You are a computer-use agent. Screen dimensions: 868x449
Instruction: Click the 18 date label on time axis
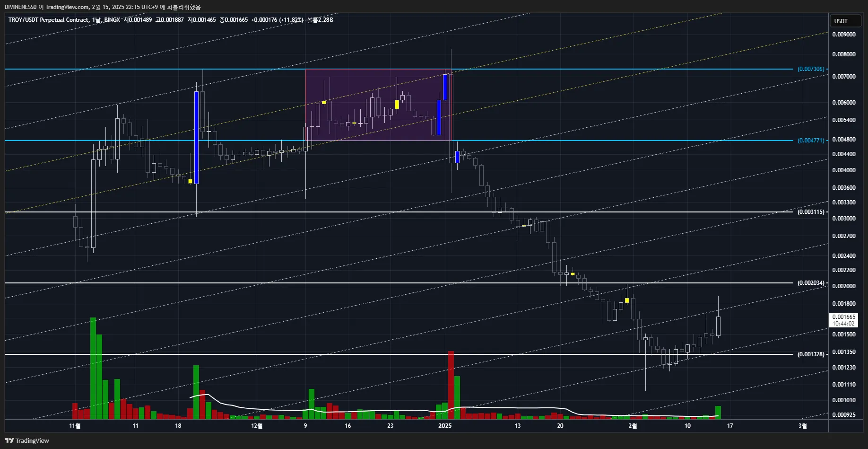(x=178, y=426)
